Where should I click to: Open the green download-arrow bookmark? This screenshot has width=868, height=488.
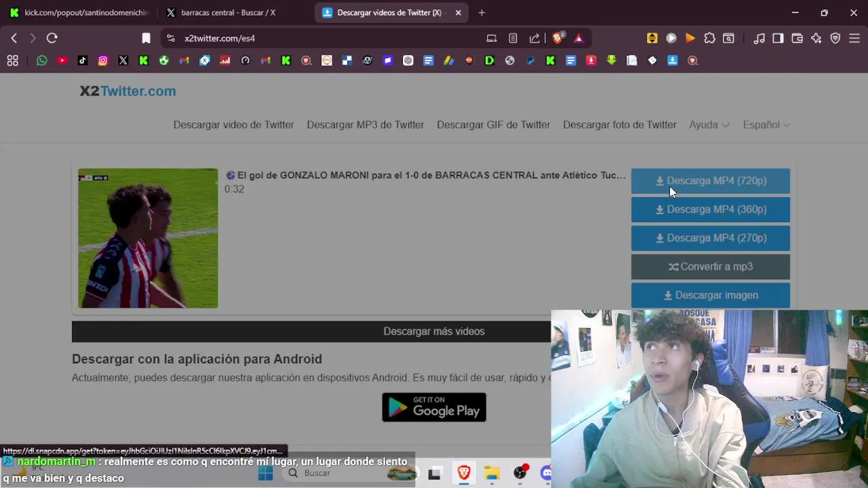click(612, 60)
